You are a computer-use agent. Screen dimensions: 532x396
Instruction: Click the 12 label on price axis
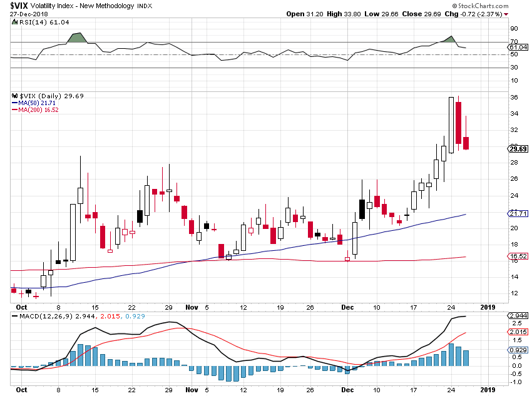pos(514,293)
